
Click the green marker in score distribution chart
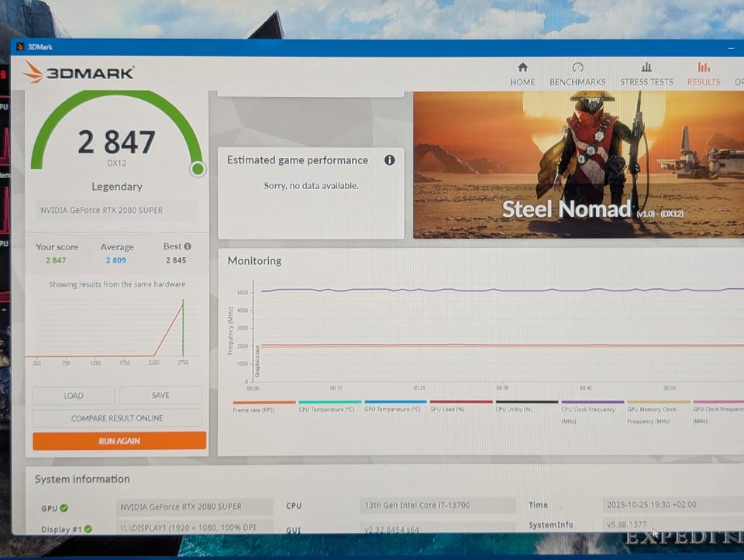click(x=183, y=328)
